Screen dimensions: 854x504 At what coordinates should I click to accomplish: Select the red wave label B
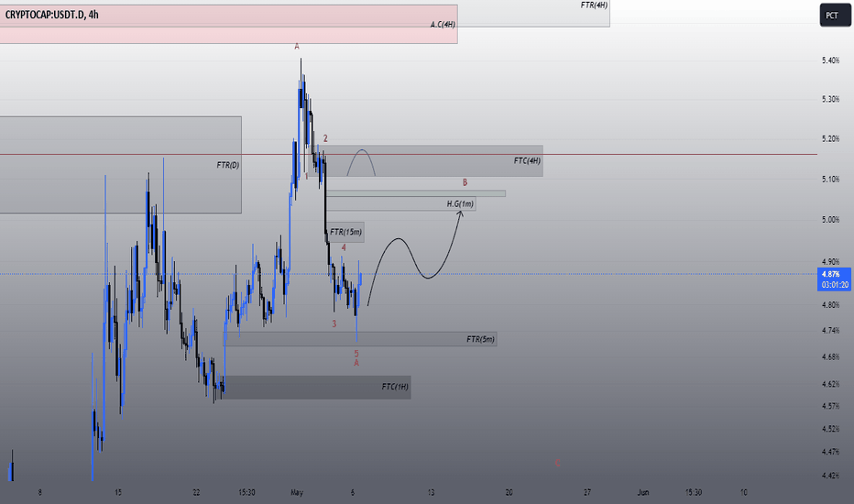click(x=465, y=182)
